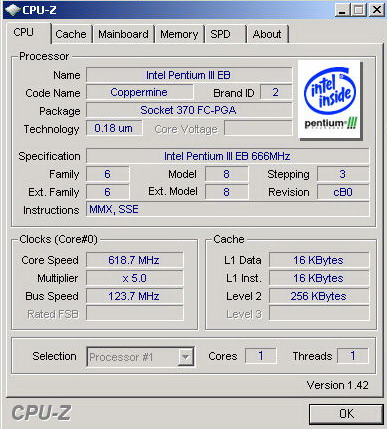This screenshot has height=429, width=387.
Task: Click the CPU-Z title bar icon
Action: (12, 10)
